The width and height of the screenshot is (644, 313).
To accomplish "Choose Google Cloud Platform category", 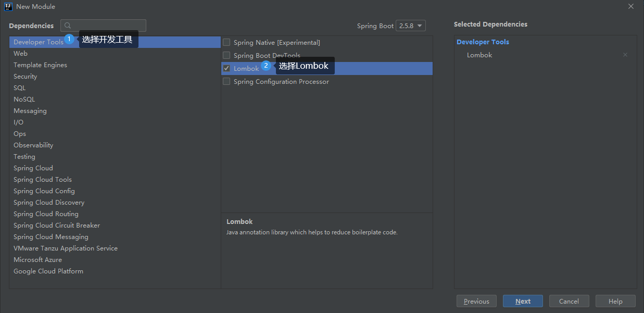I will click(x=115, y=271).
